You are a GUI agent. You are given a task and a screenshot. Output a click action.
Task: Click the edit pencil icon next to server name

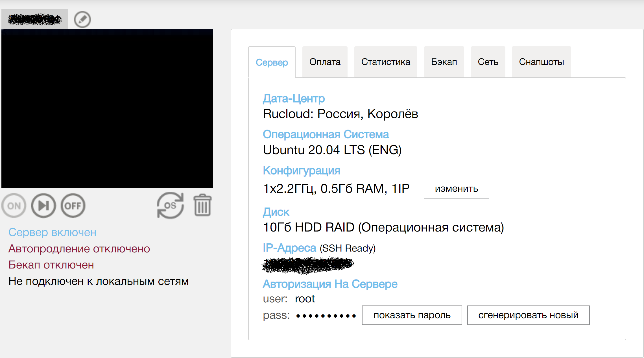(x=82, y=19)
